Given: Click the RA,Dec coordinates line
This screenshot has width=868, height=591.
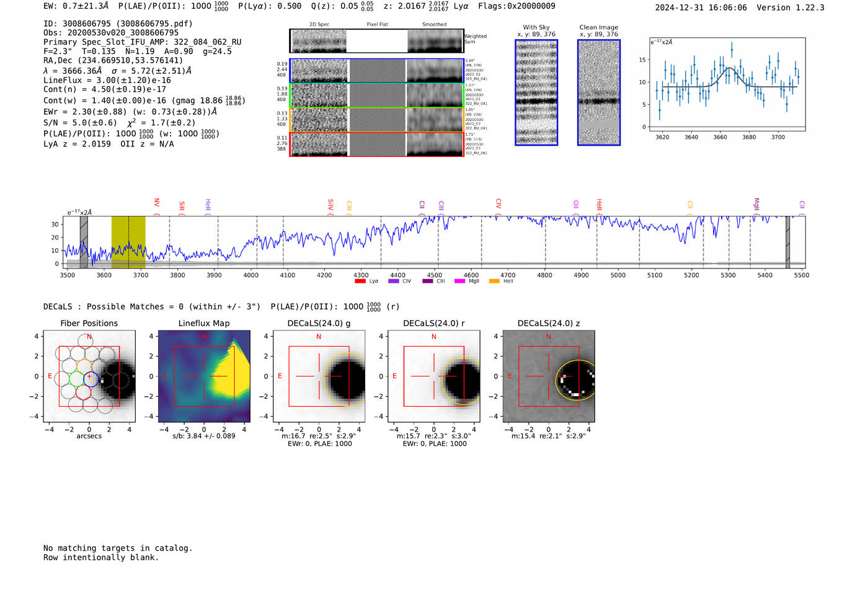Looking at the screenshot, I should [113, 61].
